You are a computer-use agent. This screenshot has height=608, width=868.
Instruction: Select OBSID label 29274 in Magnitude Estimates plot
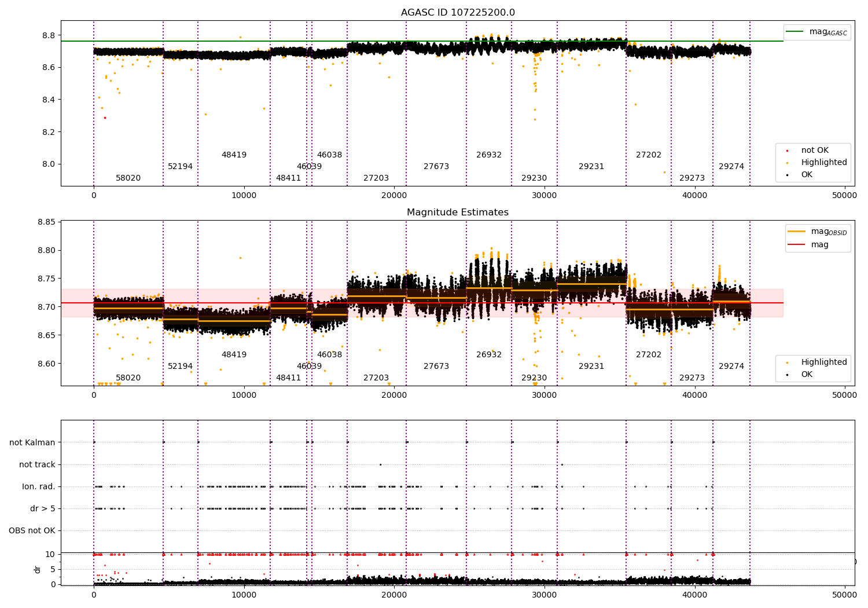click(731, 367)
